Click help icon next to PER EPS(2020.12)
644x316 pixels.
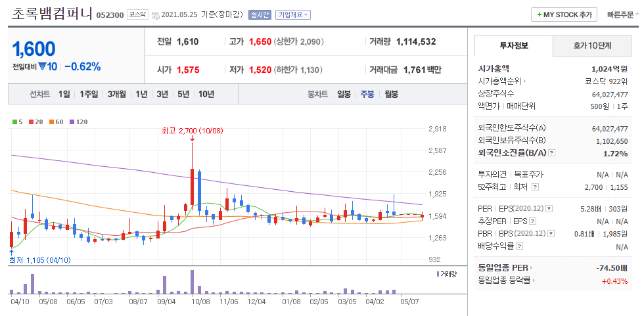click(x=549, y=209)
